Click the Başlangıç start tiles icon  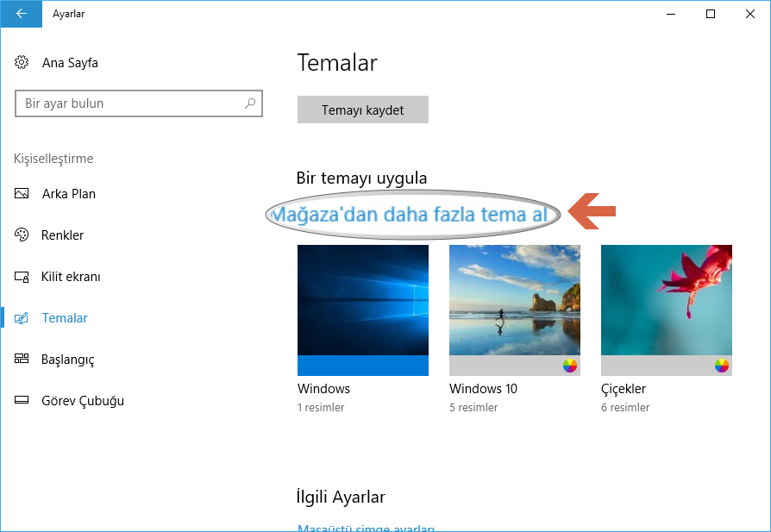[22, 359]
